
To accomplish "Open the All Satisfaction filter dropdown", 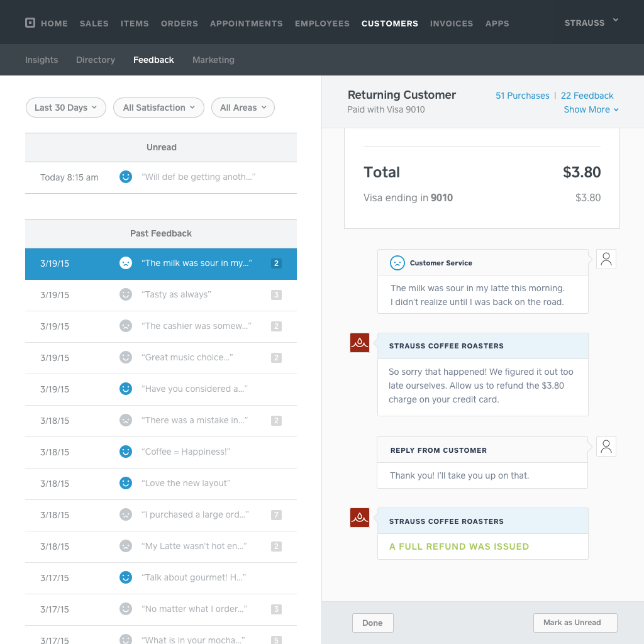I will pos(158,108).
